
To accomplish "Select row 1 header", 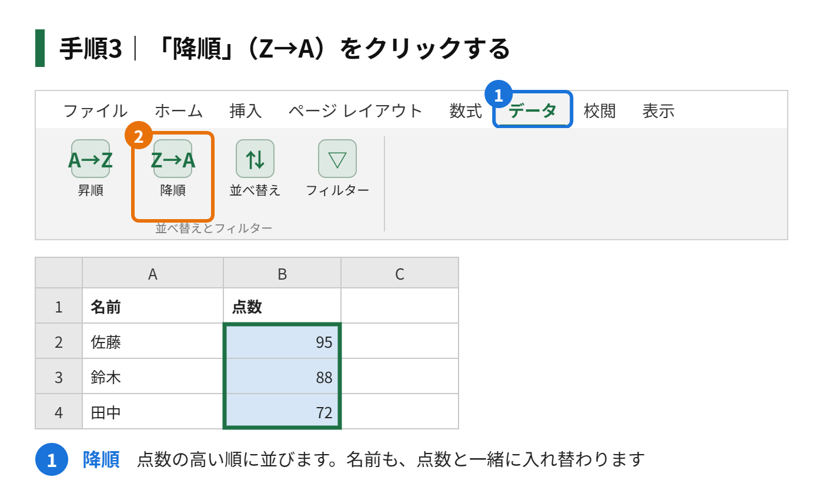I will [59, 305].
